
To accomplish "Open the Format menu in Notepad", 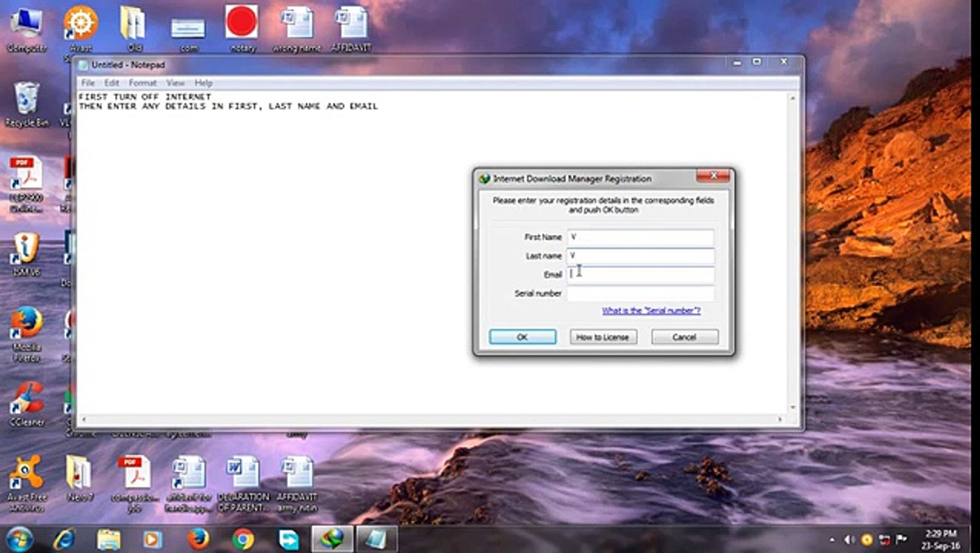I will point(142,83).
